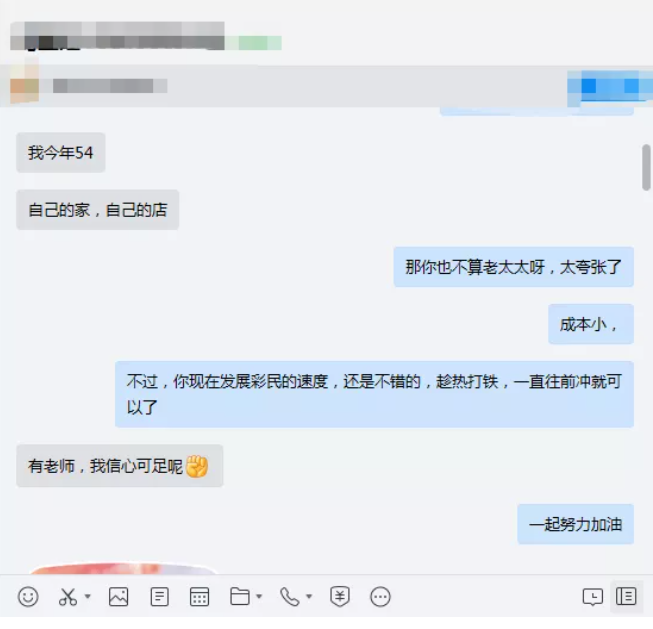This screenshot has width=653, height=629.
Task: Open the document notes icon in toolbar
Action: coord(159,597)
